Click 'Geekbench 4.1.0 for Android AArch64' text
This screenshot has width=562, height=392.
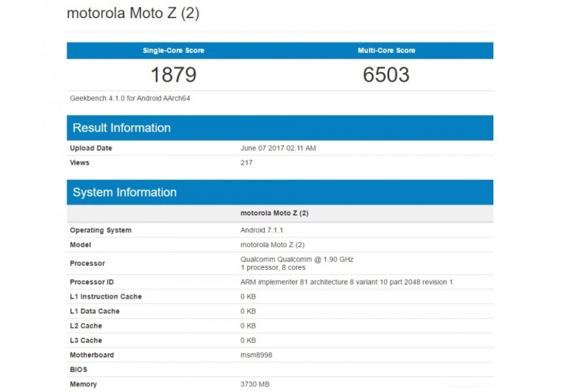pos(130,98)
